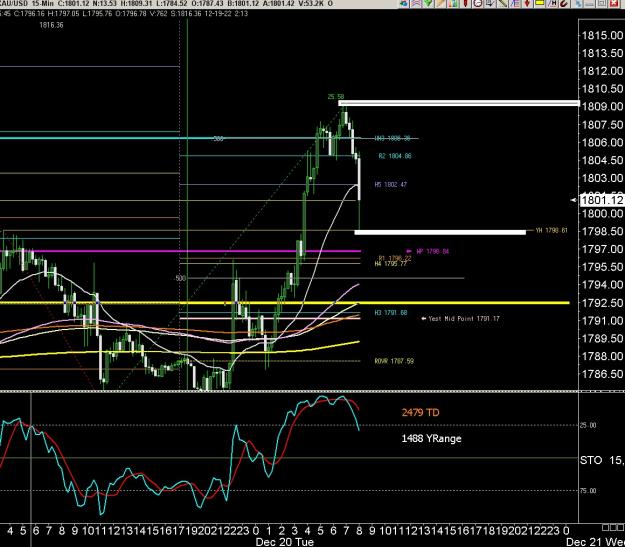Click the blue arrow toolbar icon
The image size is (625, 547).
coord(404,3)
